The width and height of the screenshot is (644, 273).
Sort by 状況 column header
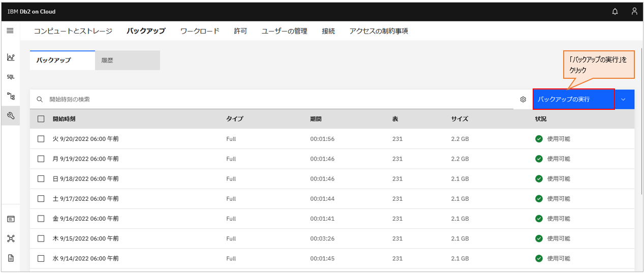coord(541,119)
